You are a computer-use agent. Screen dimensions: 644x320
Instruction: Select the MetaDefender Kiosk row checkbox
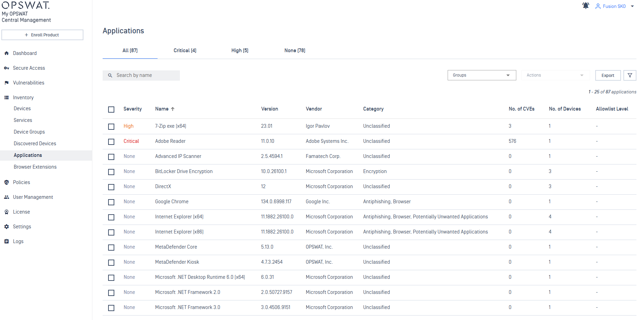(111, 263)
